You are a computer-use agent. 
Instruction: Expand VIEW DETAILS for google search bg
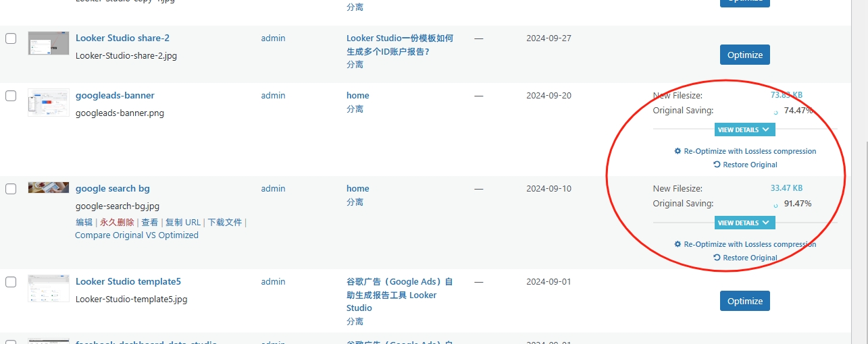tap(744, 223)
